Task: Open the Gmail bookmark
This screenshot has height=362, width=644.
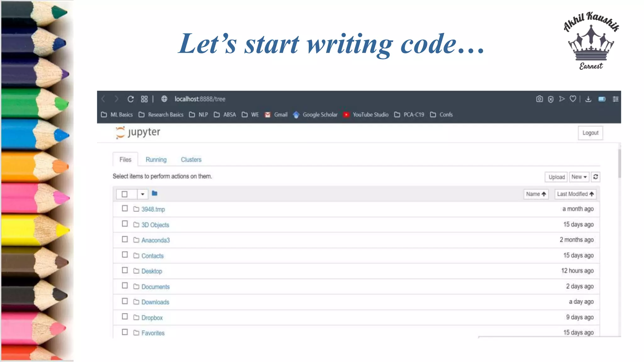Action: (276, 115)
